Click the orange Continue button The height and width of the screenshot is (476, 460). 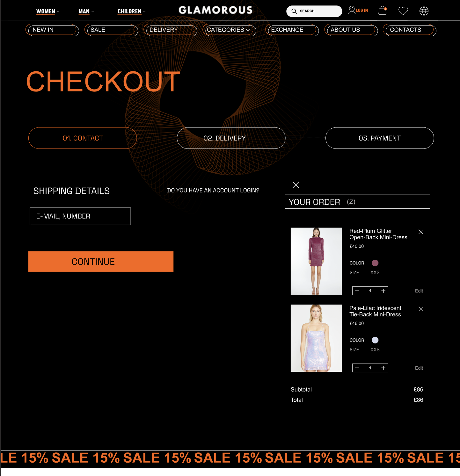101,262
